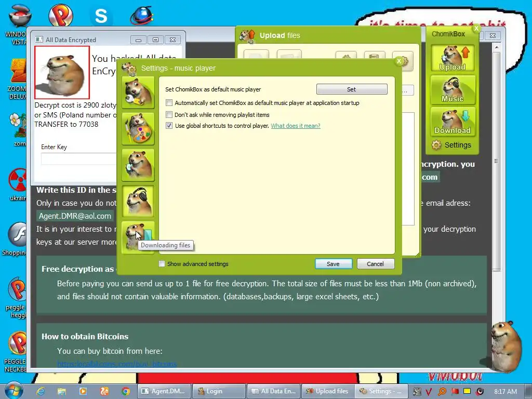Open appearance settings hamster with palette tab
This screenshot has width=532, height=399.
(x=138, y=129)
